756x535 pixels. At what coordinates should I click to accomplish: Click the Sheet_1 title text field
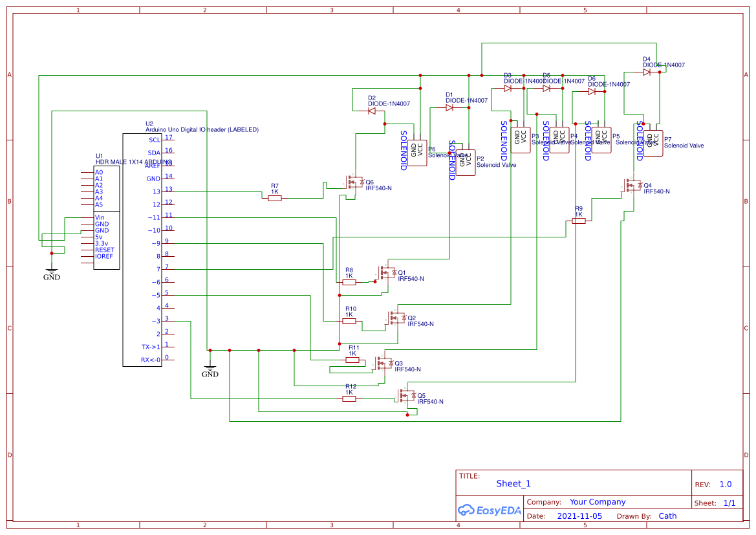[x=513, y=483]
